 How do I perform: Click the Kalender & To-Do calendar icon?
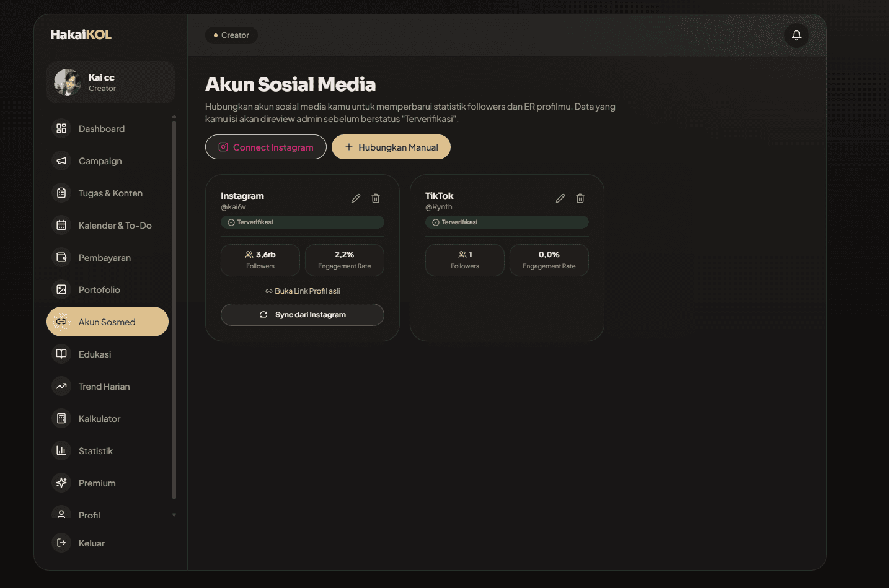coord(61,225)
